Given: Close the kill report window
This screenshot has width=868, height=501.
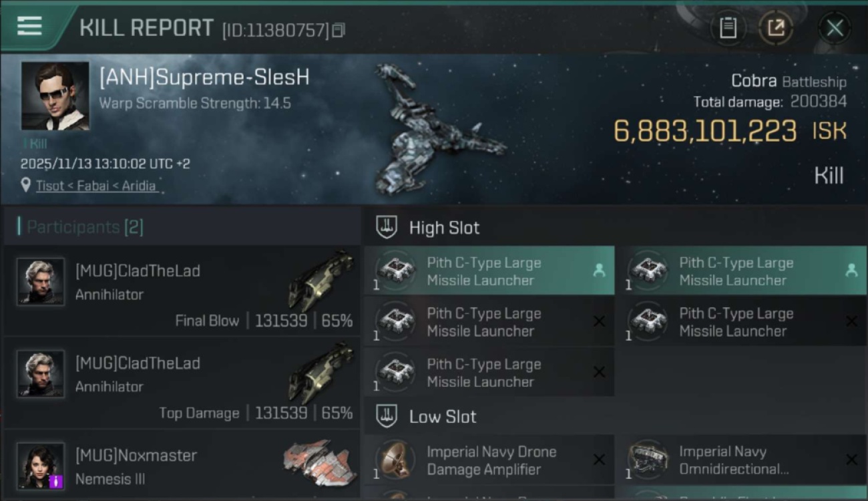Looking at the screenshot, I should 835,28.
